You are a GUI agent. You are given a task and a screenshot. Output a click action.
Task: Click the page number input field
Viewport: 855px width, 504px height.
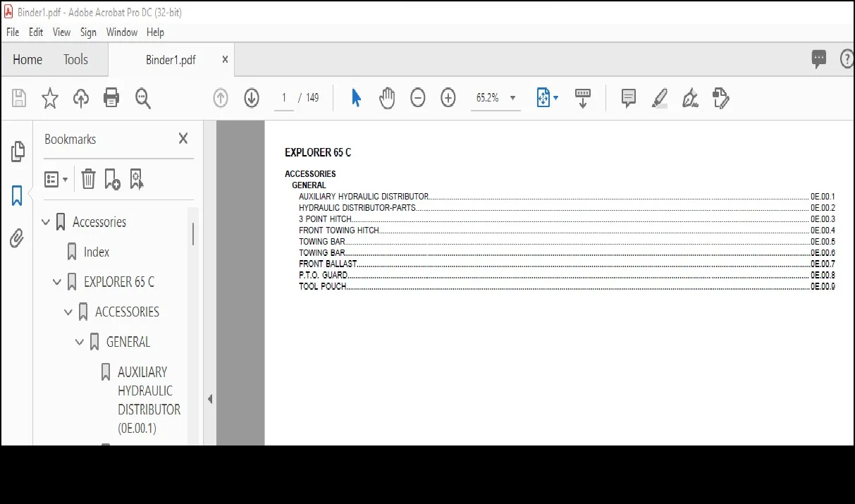coord(284,98)
